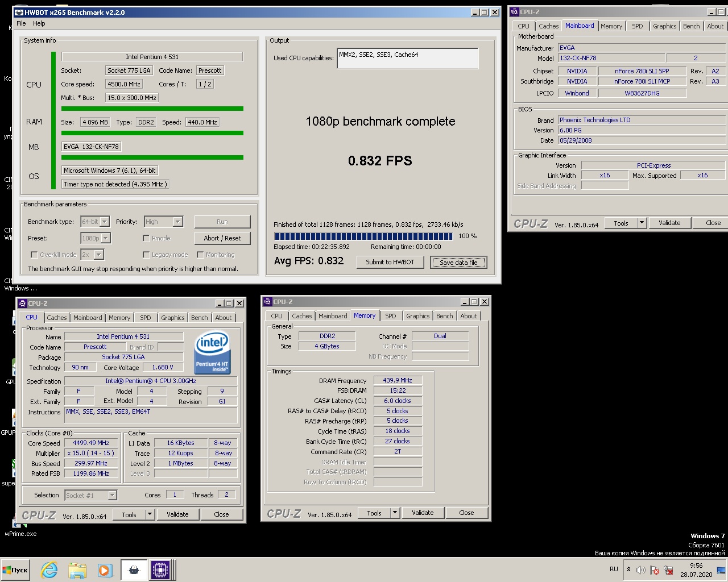
Task: Open the Help menu in HWBOT
Action: click(x=39, y=23)
